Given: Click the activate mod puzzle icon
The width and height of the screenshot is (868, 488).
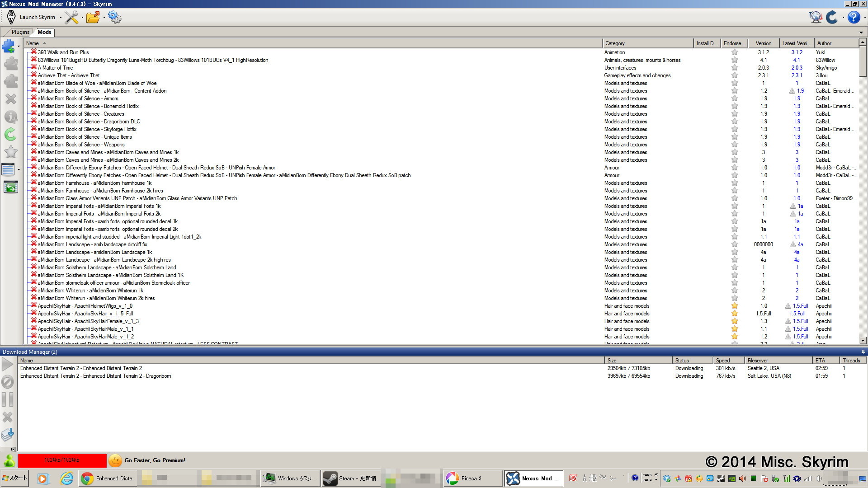Looking at the screenshot, I should 10,63.
